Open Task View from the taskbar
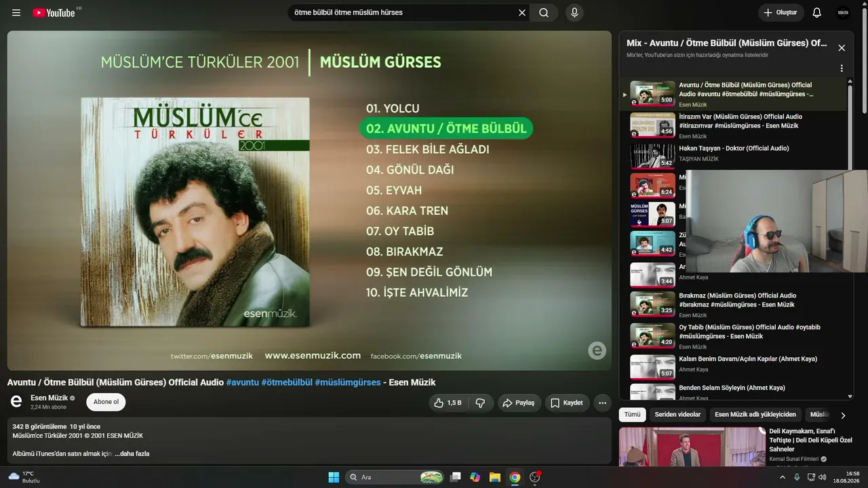 pos(456,477)
